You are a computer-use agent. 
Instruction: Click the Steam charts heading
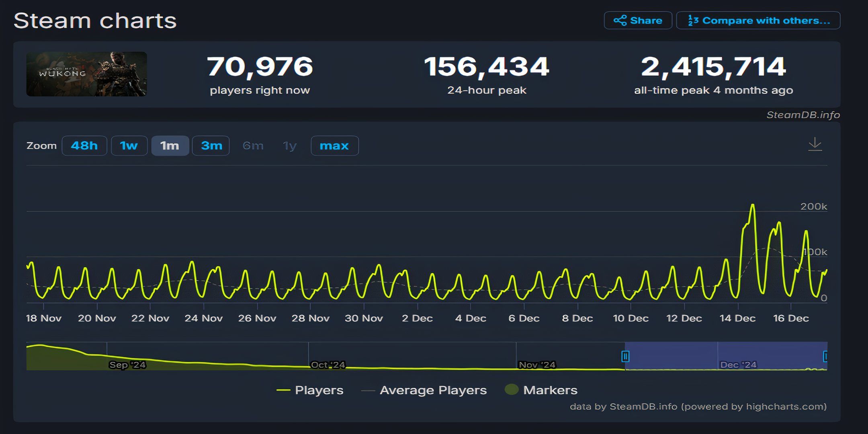click(x=95, y=20)
